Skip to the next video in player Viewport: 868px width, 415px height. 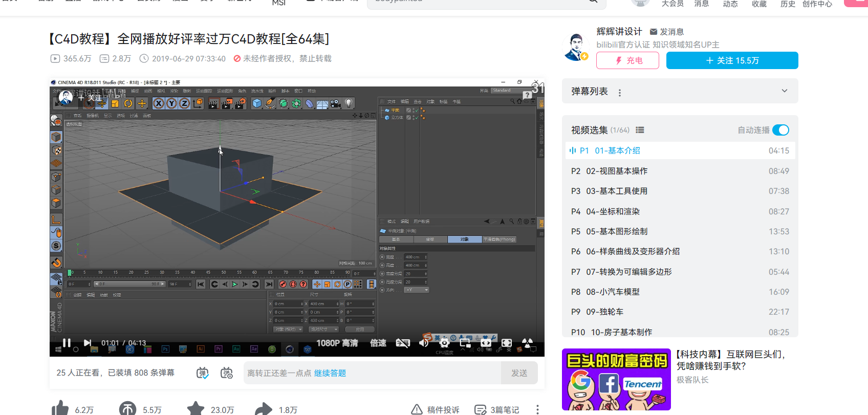tap(88, 343)
